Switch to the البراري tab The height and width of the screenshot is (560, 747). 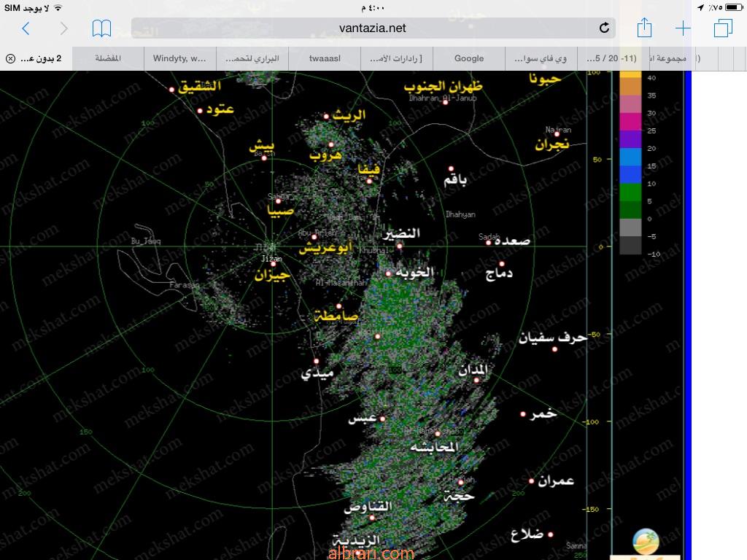[252, 58]
